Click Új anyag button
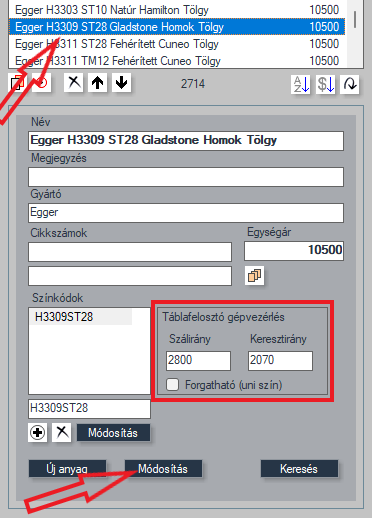 tap(67, 469)
